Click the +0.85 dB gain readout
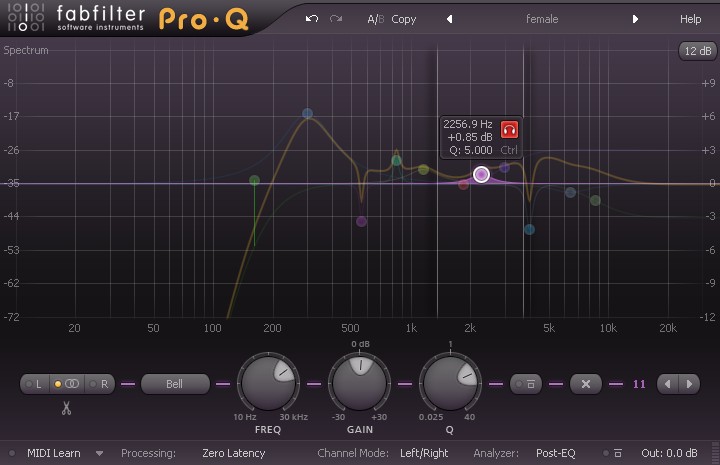Screen dimensions: 720x465 click(470, 137)
